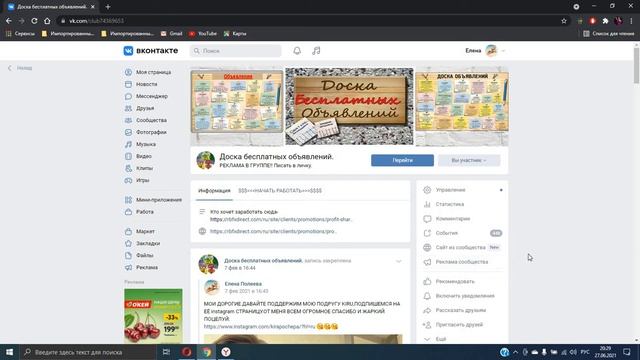Open Файлы section
640x360 pixels.
point(144,256)
